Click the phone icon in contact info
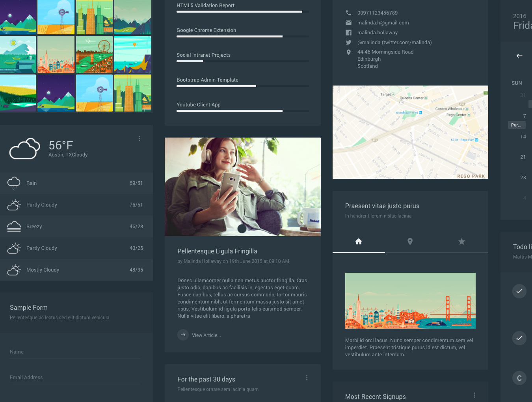The image size is (532, 402). (x=348, y=13)
